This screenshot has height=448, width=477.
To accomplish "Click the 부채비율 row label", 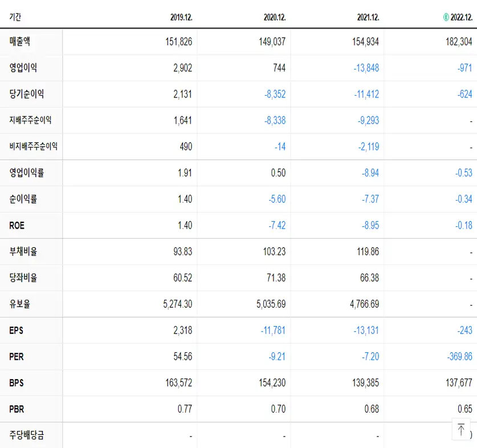I will [25, 251].
